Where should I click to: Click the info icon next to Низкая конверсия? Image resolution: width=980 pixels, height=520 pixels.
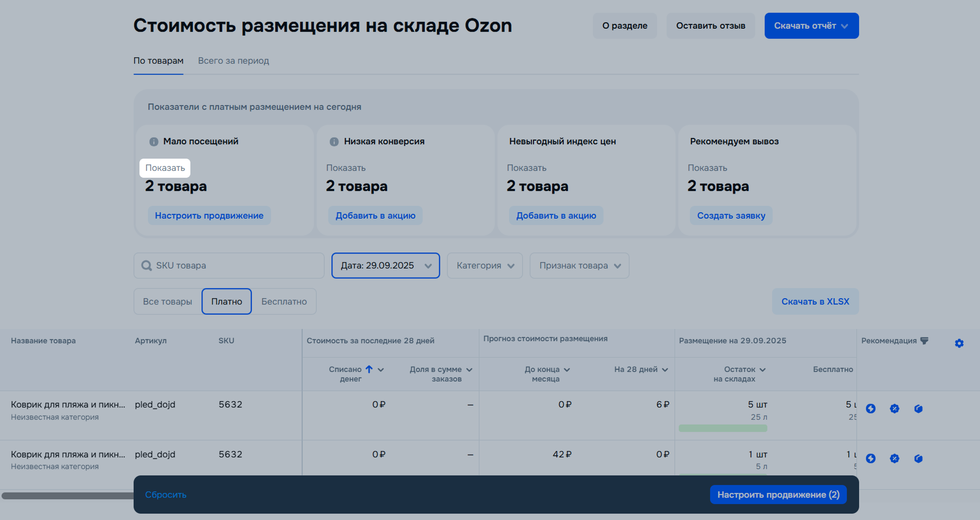click(x=334, y=142)
